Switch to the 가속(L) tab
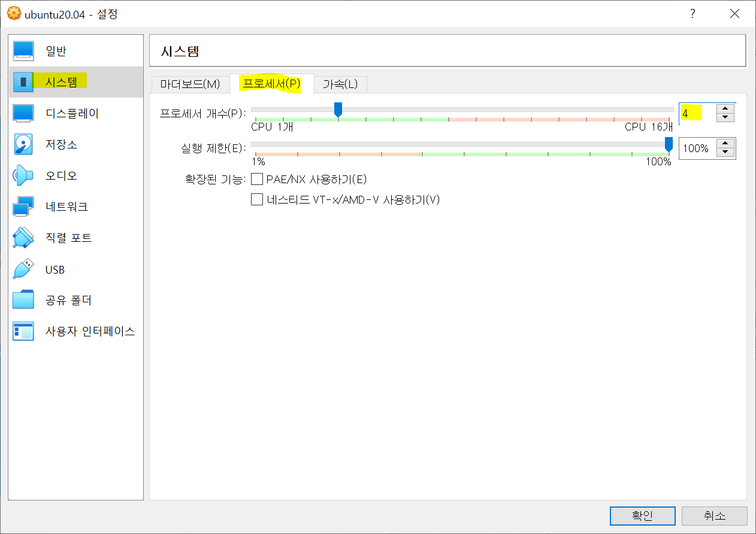The width and height of the screenshot is (756, 534). pyautogui.click(x=340, y=84)
